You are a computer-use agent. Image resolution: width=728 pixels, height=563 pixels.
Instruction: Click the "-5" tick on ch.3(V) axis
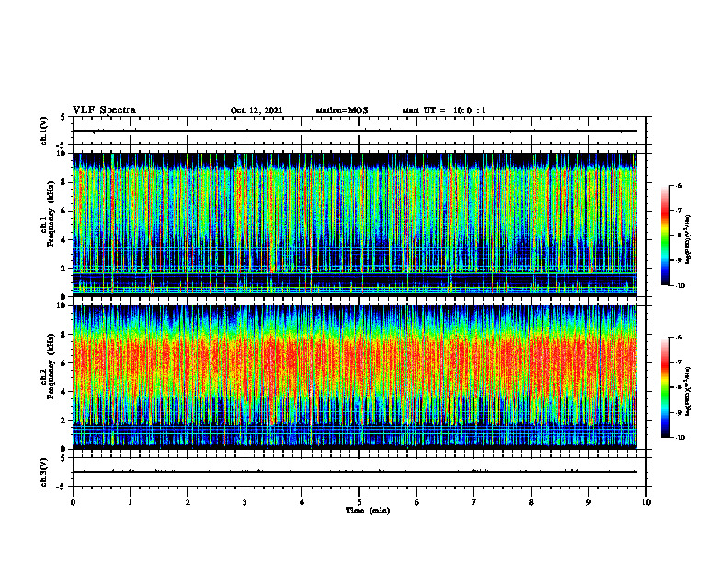[62, 487]
